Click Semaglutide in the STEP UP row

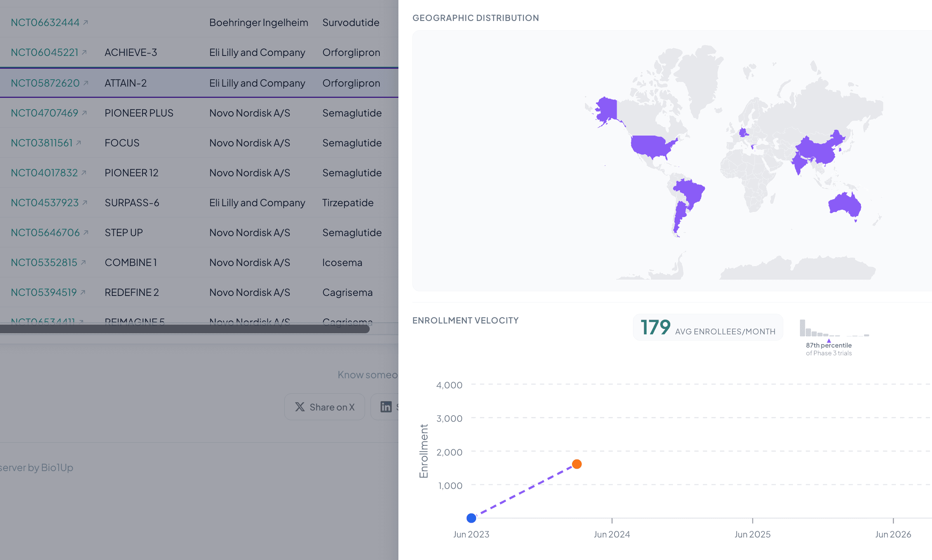[x=352, y=233]
